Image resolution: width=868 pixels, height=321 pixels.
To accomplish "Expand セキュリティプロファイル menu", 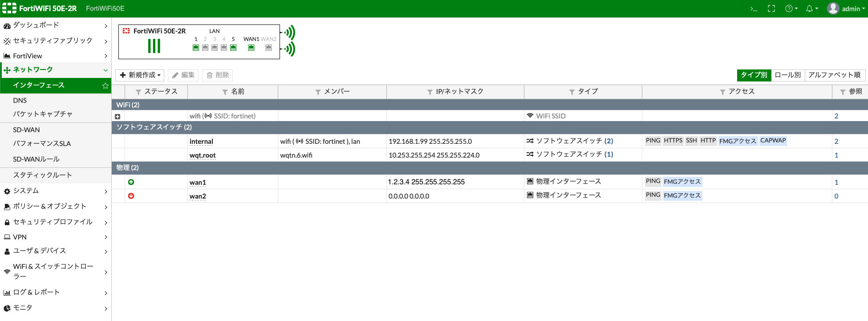I will click(56, 222).
